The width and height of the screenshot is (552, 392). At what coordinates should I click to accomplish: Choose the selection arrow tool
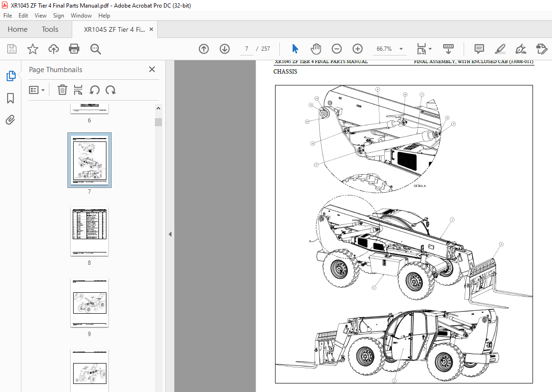[x=295, y=49]
